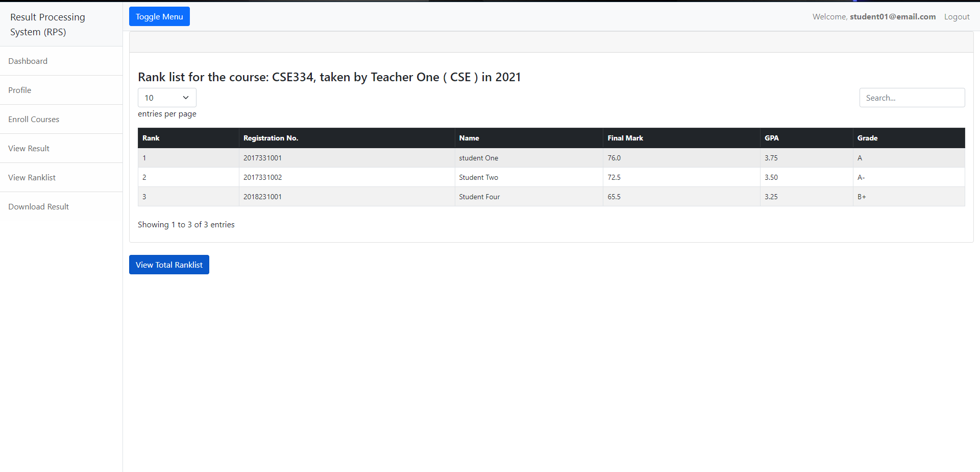The height and width of the screenshot is (472, 980).
Task: Open the entries per page dropdown
Action: (166, 98)
